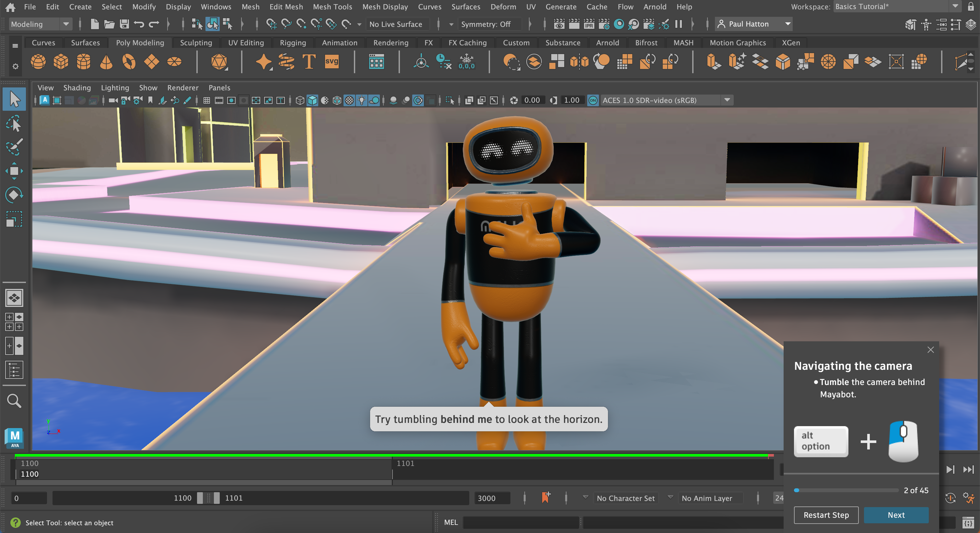Create a Polygon Torus
980x533 pixels.
click(x=128, y=62)
